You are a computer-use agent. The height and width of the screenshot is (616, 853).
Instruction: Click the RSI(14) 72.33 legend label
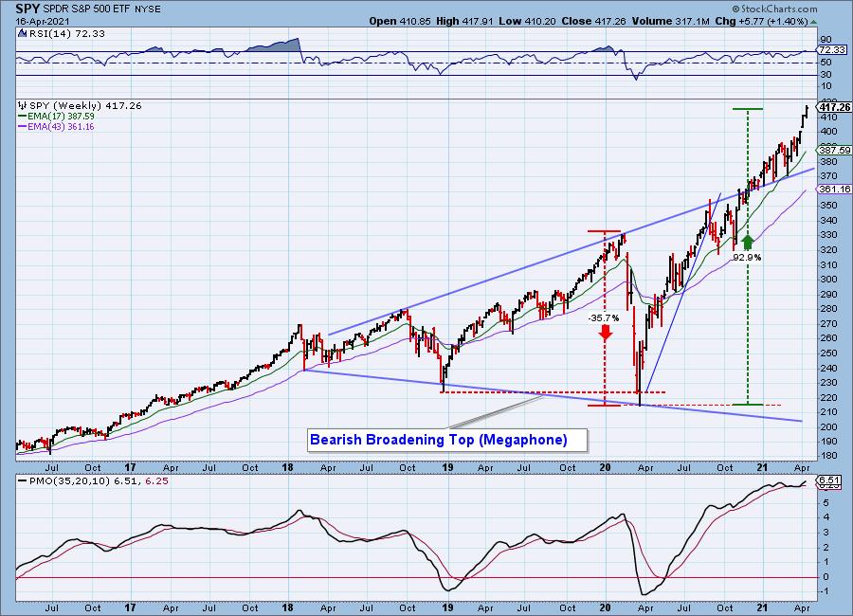[66, 33]
